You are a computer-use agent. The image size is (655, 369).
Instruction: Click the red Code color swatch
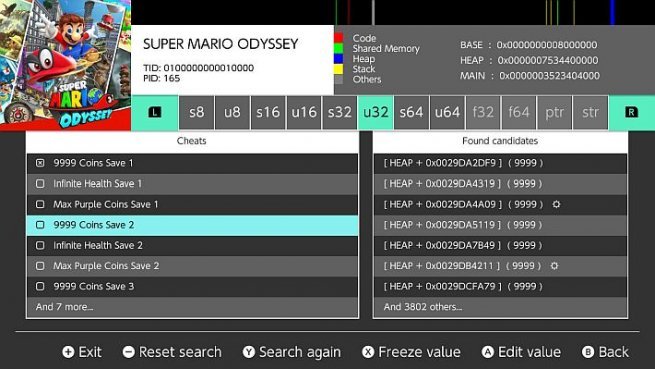[338, 38]
